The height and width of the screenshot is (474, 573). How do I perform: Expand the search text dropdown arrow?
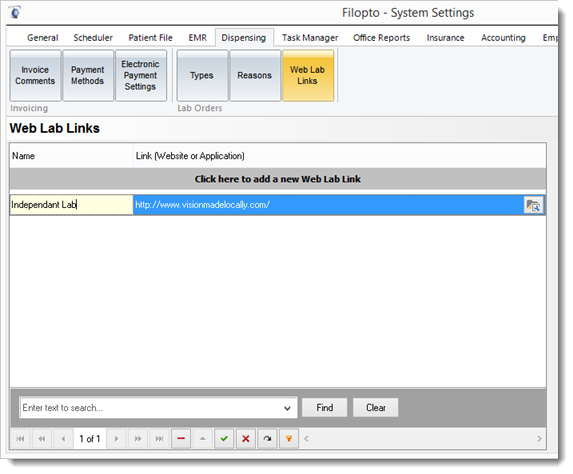click(x=287, y=408)
